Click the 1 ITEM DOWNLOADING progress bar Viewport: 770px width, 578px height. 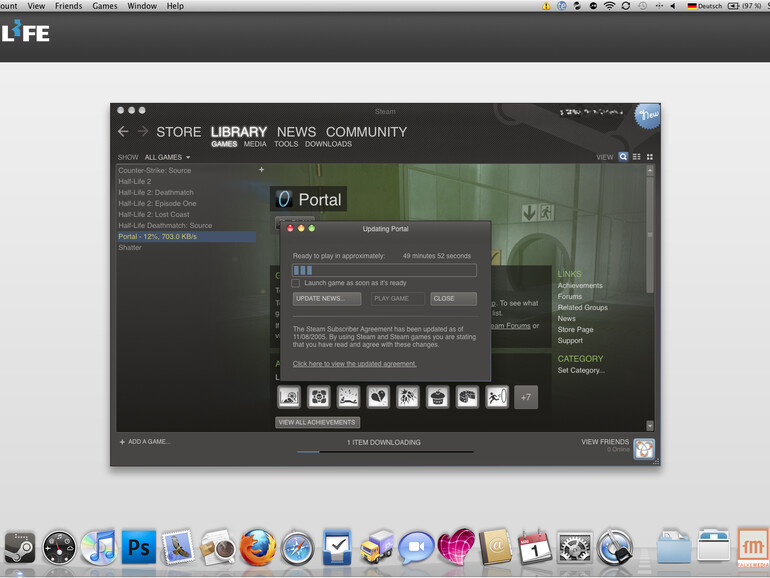click(385, 451)
